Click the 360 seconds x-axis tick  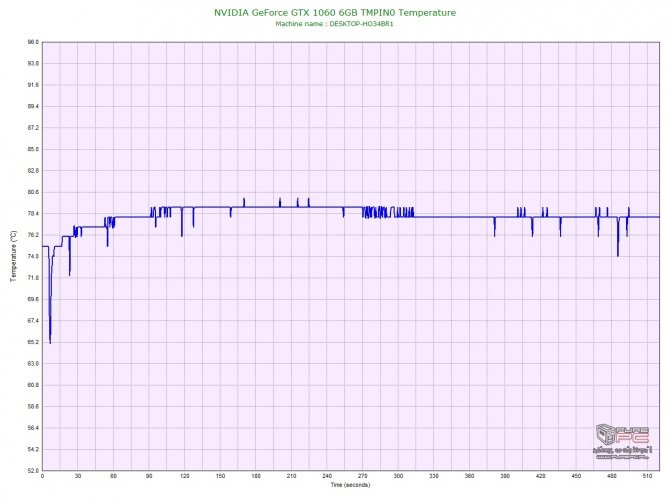(470, 476)
